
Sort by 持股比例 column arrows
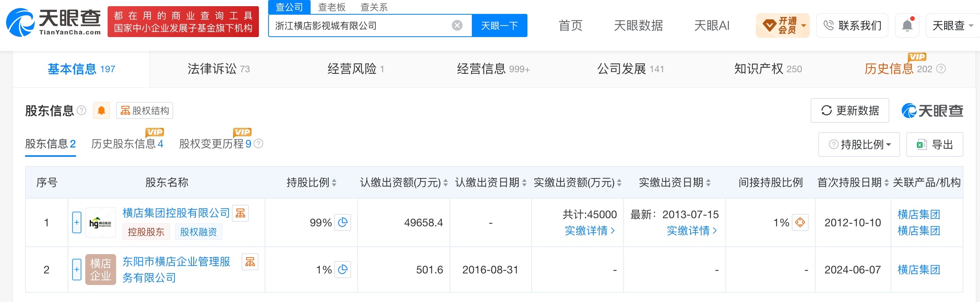pyautogui.click(x=334, y=183)
